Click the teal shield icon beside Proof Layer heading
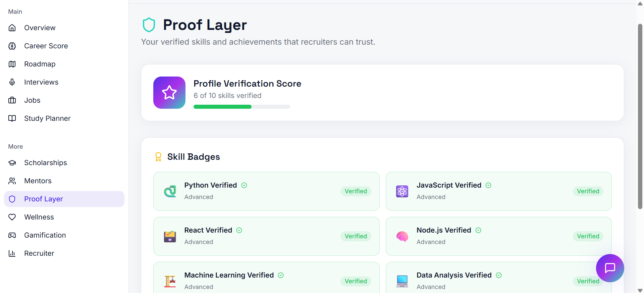The image size is (644, 293). pyautogui.click(x=149, y=25)
